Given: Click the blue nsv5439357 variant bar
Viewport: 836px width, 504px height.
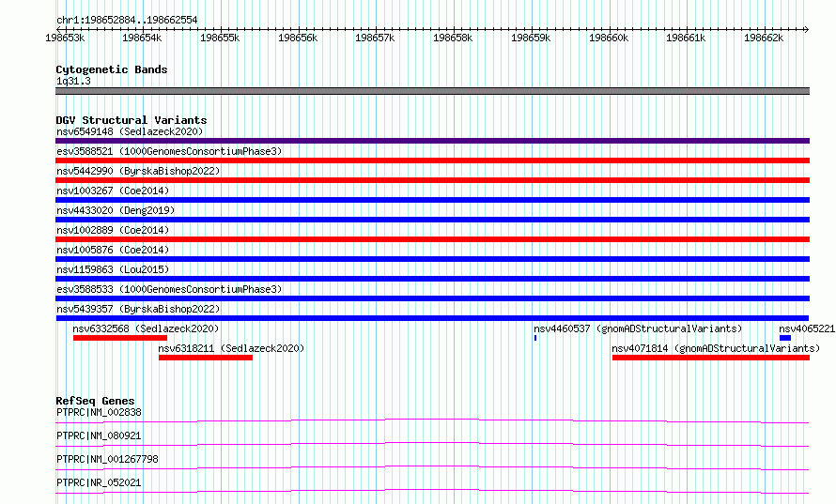Looking at the screenshot, I should coord(432,318).
